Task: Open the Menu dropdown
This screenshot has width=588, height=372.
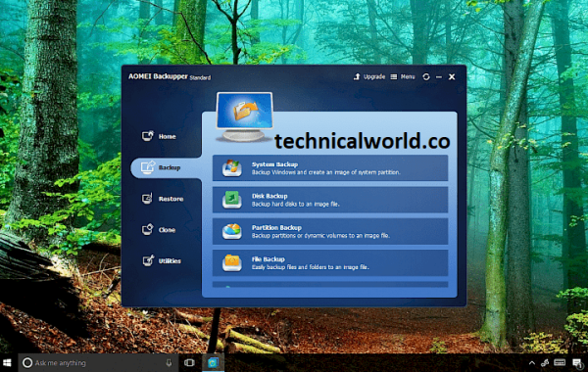Action: [x=403, y=76]
